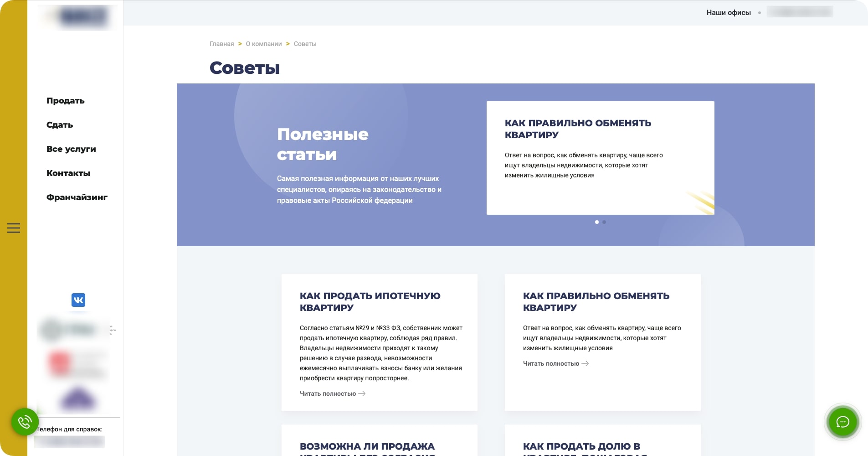Open the hamburger menu in yellow sidebar
Viewport: 868px width, 456px height.
tap(14, 228)
